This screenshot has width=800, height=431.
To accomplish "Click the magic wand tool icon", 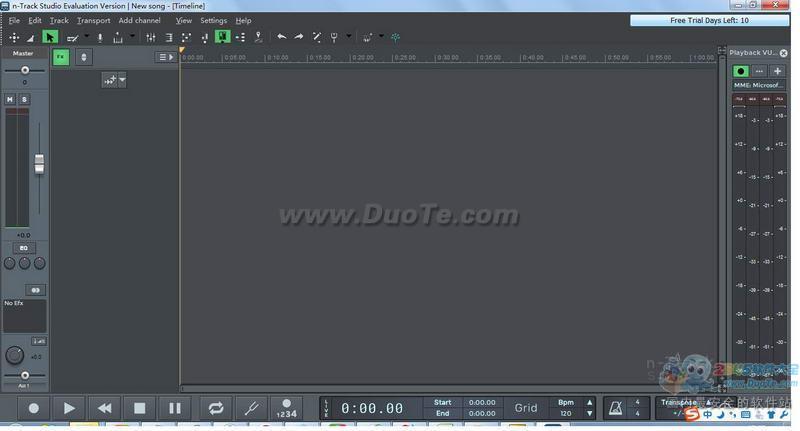I will (x=317, y=37).
